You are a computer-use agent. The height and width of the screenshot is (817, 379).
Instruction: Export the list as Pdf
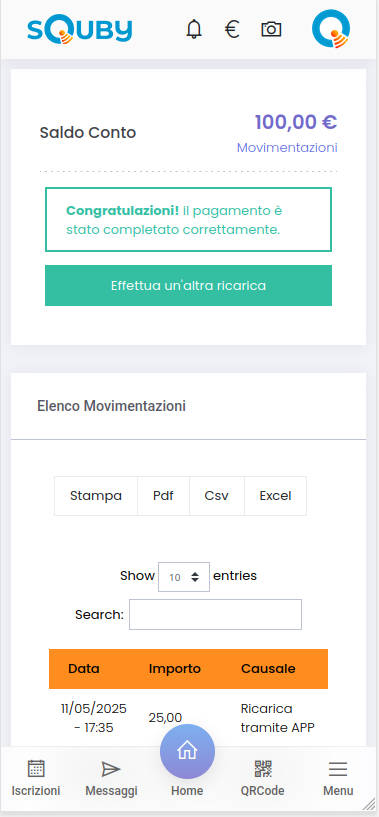[163, 496]
